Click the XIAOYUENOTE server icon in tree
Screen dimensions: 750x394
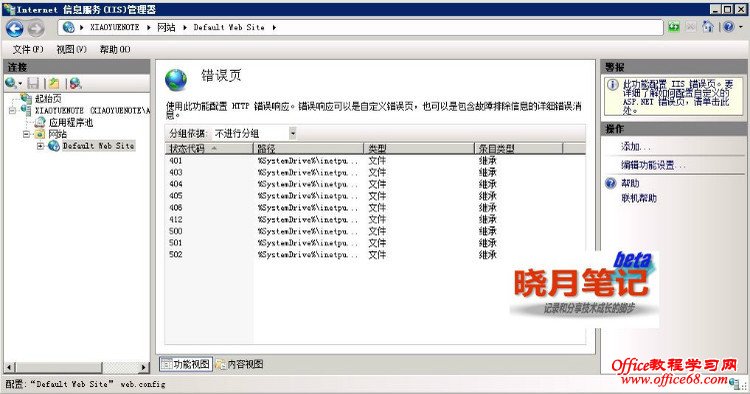(26, 110)
